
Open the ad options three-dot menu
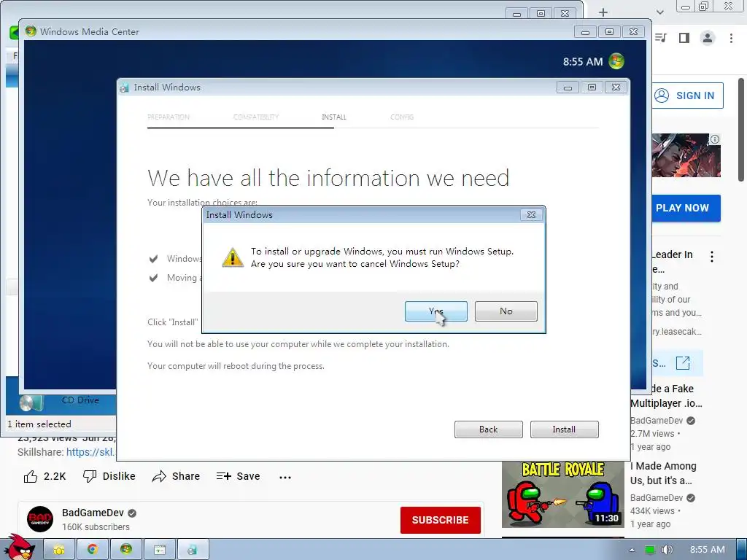712,257
